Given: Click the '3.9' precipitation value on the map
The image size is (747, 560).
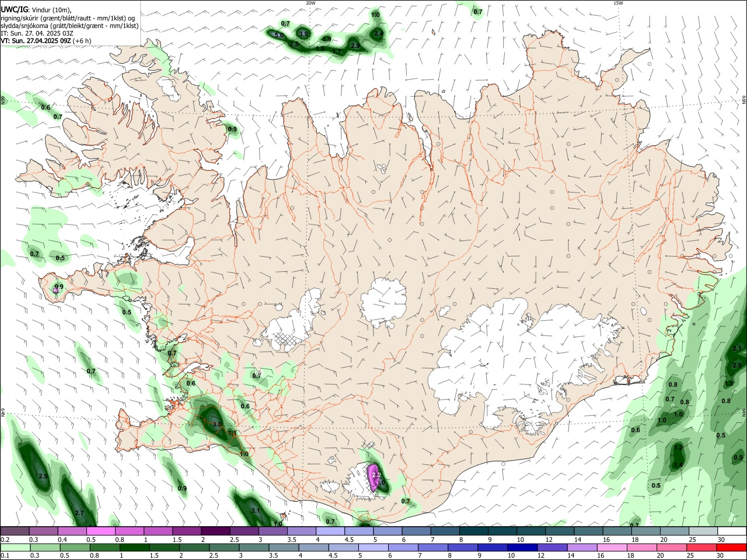Looking at the screenshot, I should click(x=303, y=34).
